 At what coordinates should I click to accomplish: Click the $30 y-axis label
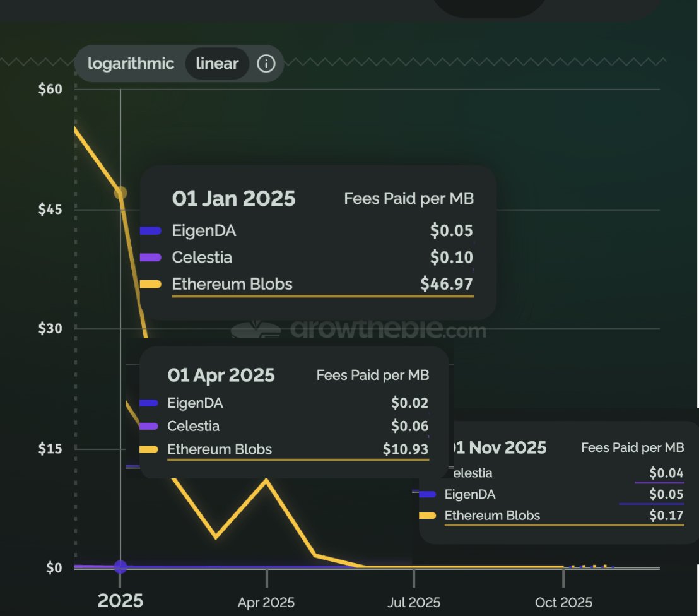[x=50, y=328]
